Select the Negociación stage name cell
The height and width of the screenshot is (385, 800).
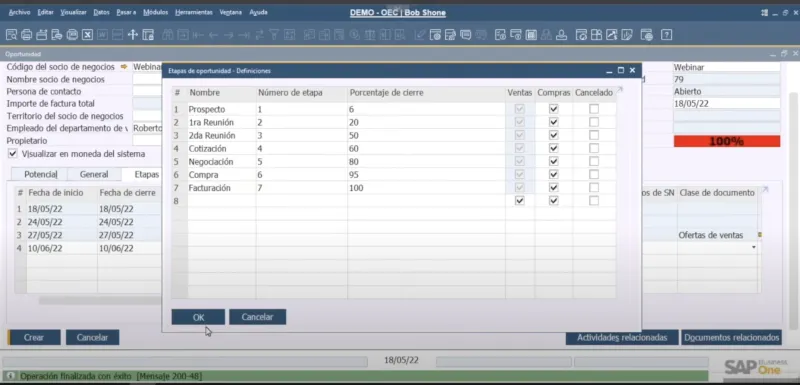click(221, 162)
